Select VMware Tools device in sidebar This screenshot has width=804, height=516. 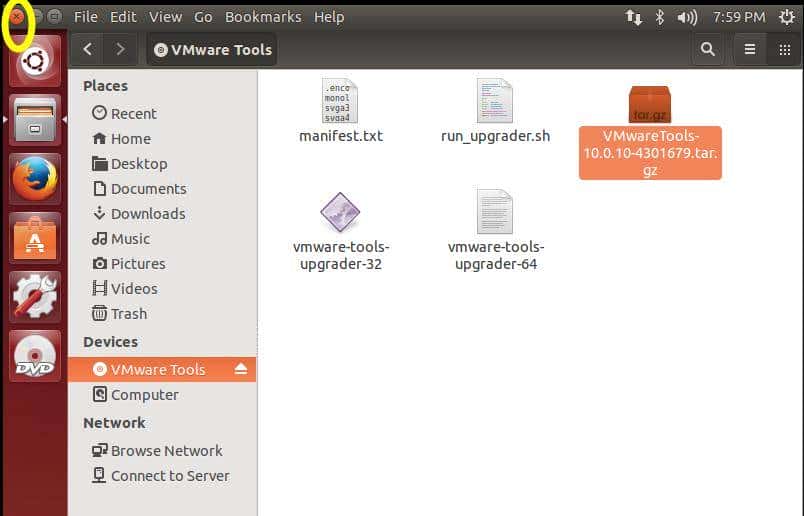coord(162,369)
